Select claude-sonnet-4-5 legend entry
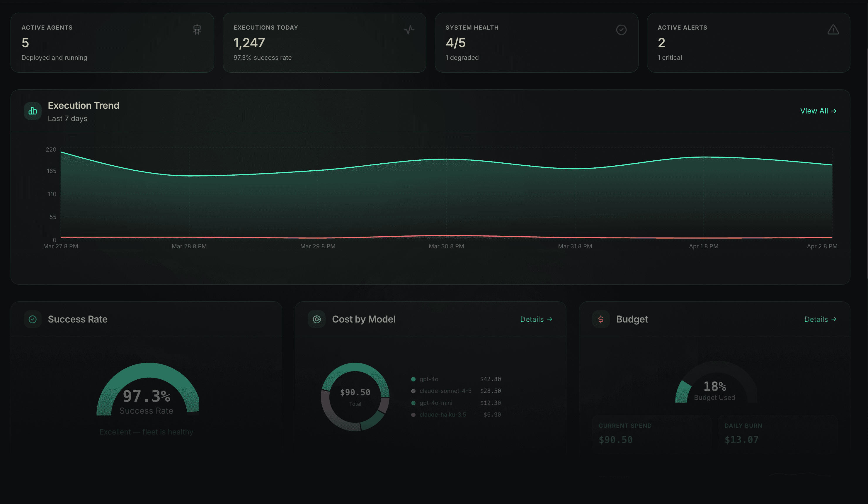 coord(445,391)
